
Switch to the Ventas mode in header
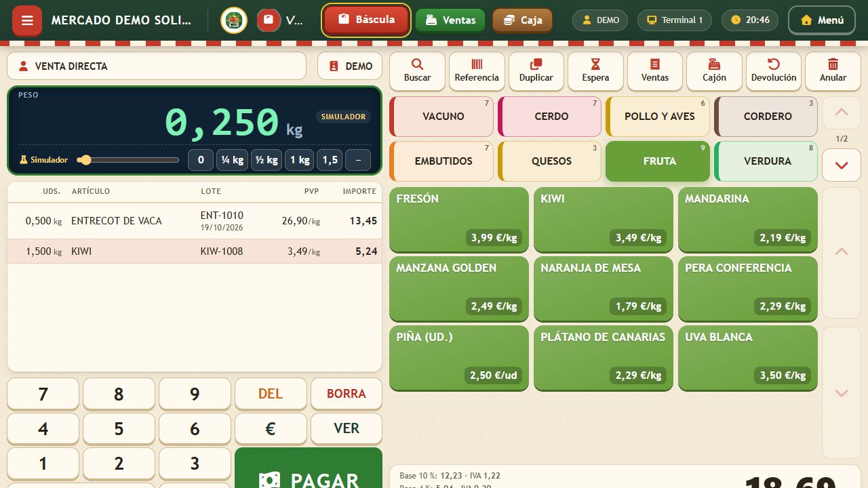point(450,20)
